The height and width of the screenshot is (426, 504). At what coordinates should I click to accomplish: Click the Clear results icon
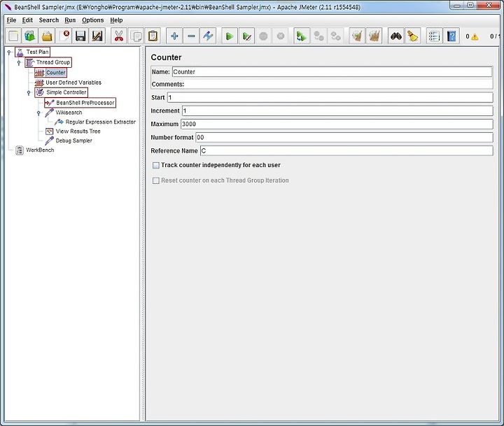tap(357, 36)
